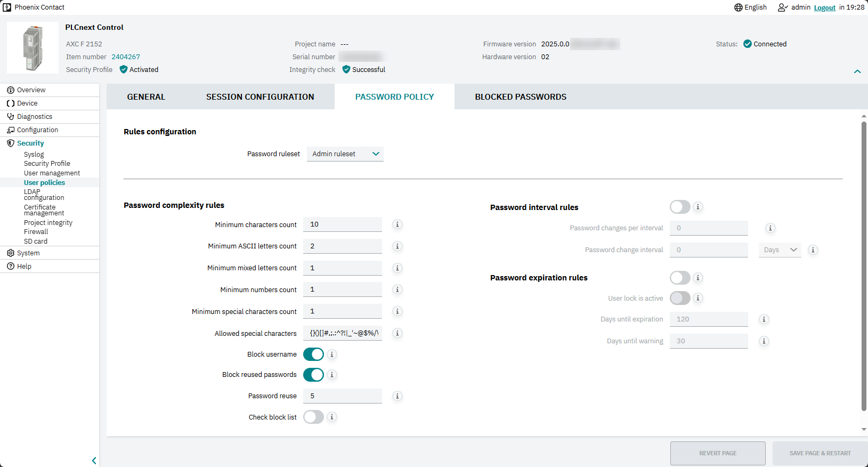Open Firewall in sidebar
The width and height of the screenshot is (868, 467).
[36, 232]
